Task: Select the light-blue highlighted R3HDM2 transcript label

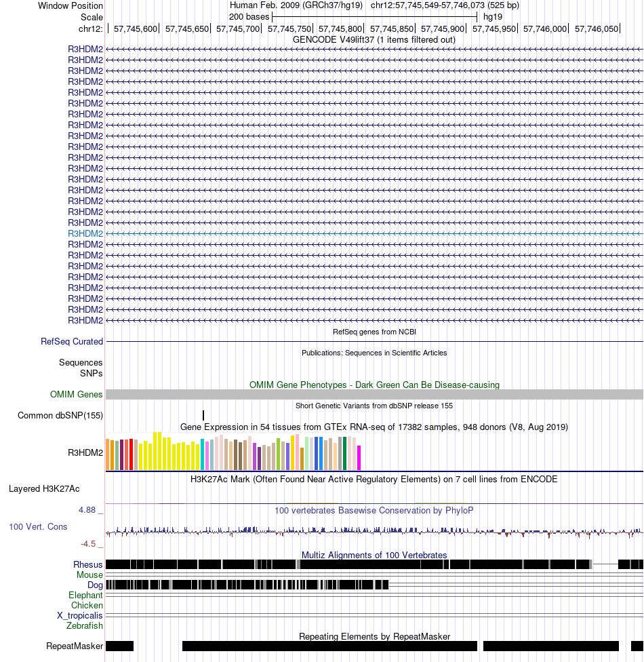Action: coord(85,233)
